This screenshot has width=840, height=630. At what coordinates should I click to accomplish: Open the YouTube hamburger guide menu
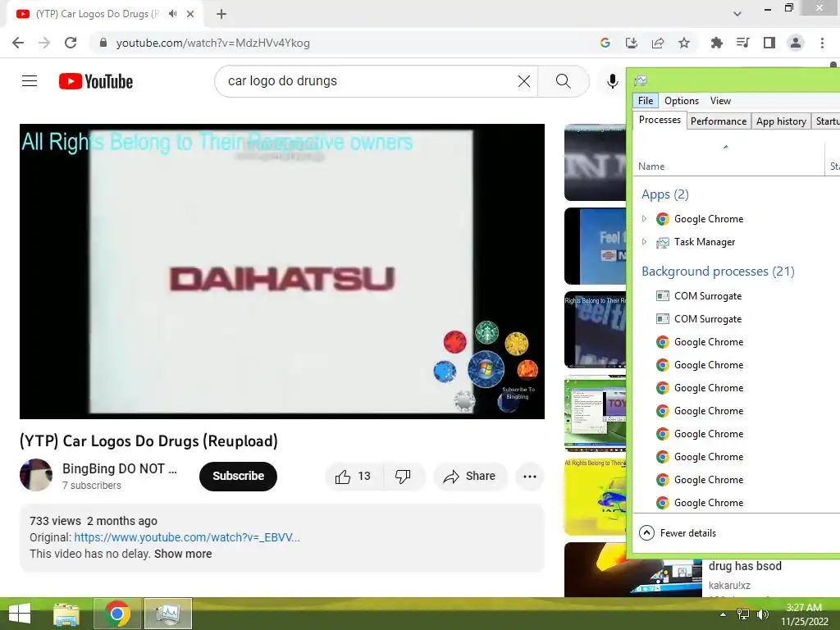click(x=30, y=81)
